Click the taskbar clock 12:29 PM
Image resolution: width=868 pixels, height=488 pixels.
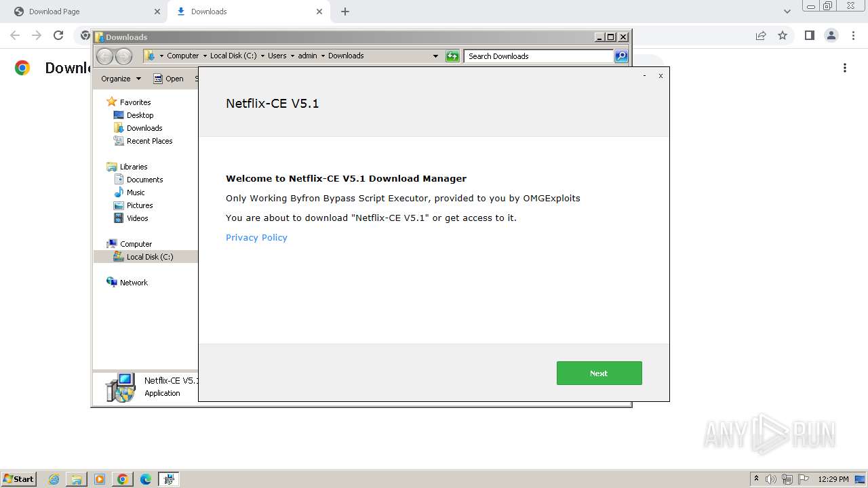(x=833, y=479)
